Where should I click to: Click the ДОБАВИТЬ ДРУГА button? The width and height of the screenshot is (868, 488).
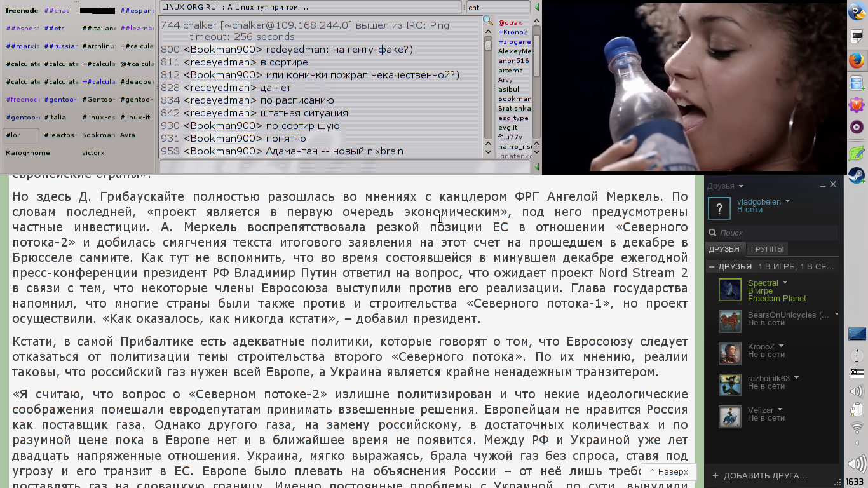pos(759,475)
